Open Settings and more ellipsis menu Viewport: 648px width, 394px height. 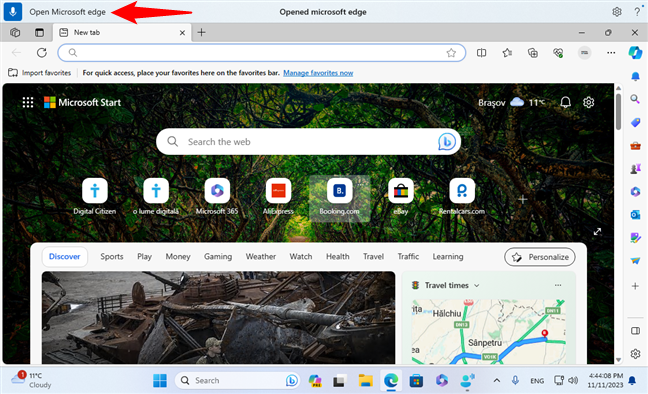[x=611, y=53]
